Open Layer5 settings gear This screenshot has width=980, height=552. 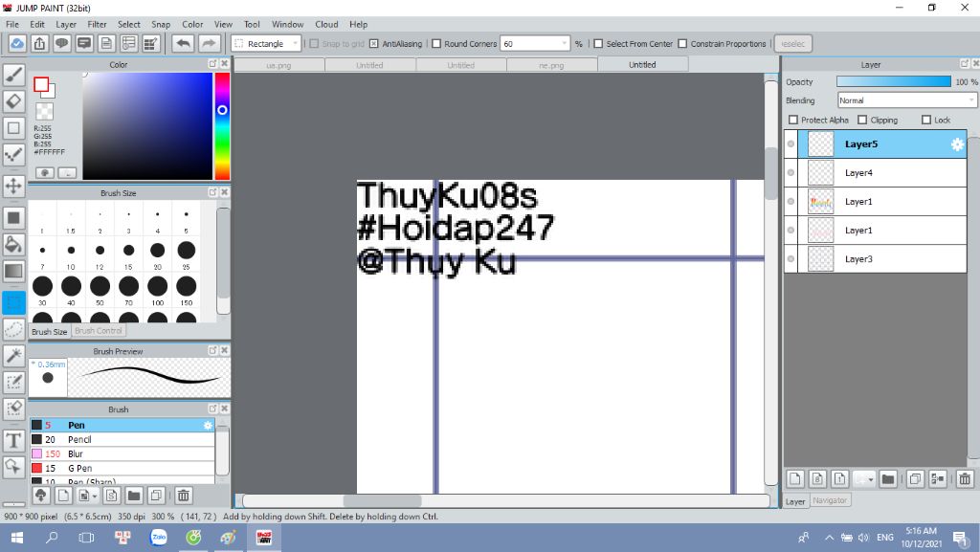[x=957, y=144]
